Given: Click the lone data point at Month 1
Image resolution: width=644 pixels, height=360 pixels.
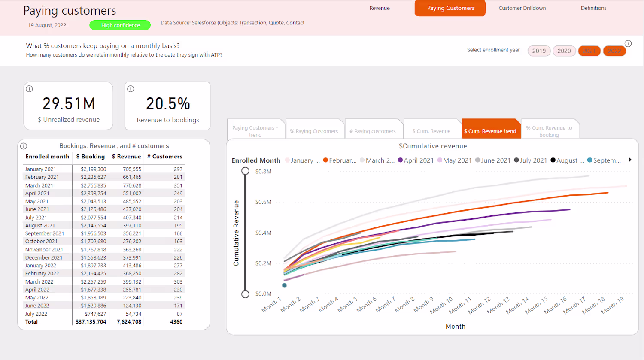Looking at the screenshot, I should tap(284, 285).
